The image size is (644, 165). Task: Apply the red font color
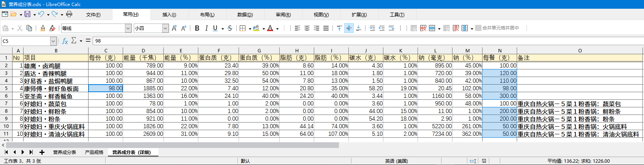click(x=270, y=28)
